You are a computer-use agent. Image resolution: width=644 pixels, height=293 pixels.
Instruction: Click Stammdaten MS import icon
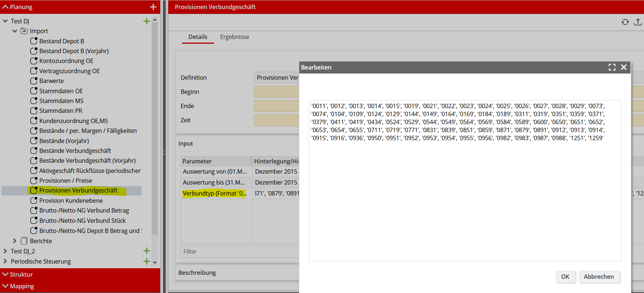point(34,100)
